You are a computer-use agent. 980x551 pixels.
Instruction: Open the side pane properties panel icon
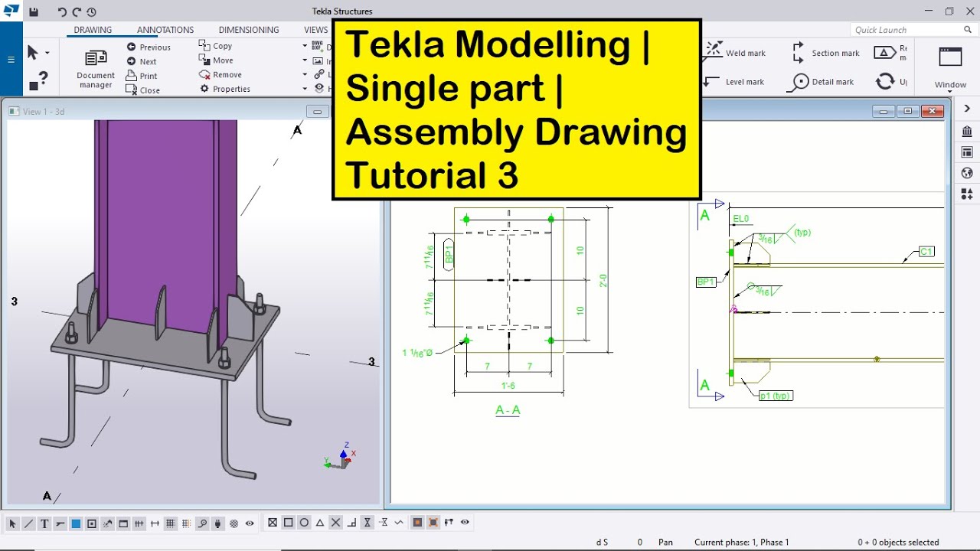[967, 152]
